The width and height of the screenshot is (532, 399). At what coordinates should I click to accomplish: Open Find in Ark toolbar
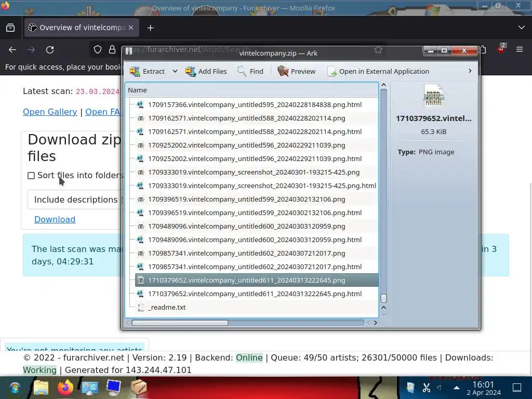coord(250,71)
